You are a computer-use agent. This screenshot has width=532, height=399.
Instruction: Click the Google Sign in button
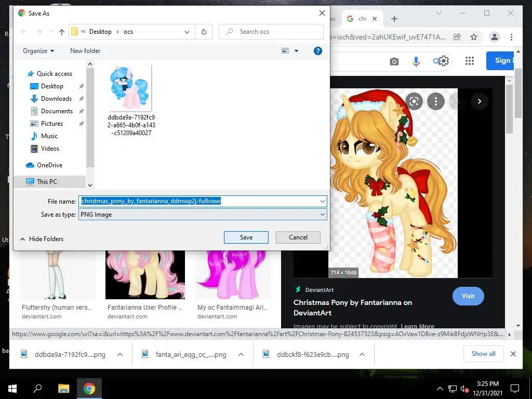(x=500, y=61)
